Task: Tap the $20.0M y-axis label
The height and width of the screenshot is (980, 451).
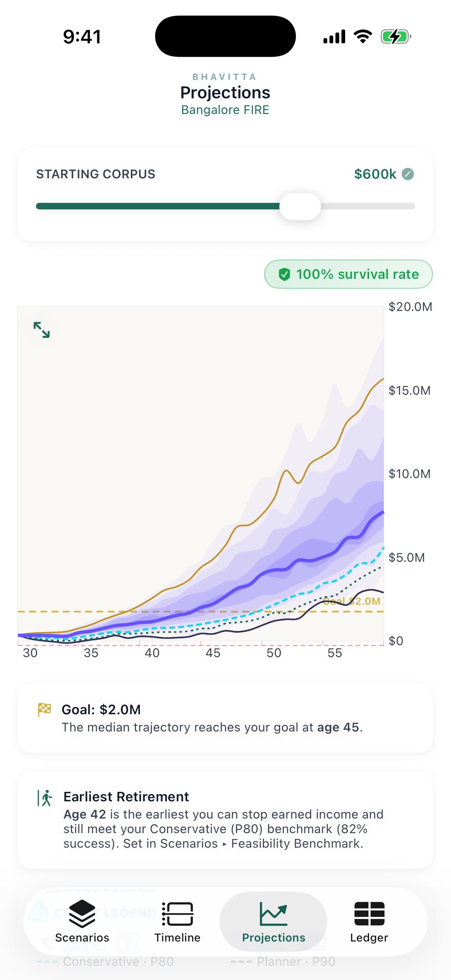Action: coord(410,307)
